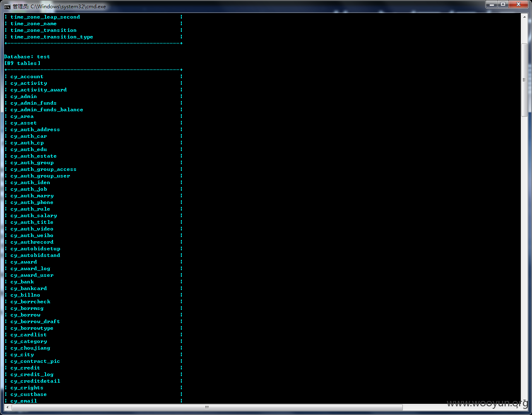Click the horizontal scrollbar left arrow
Screen dimensions: 532x415
pos(7,407)
